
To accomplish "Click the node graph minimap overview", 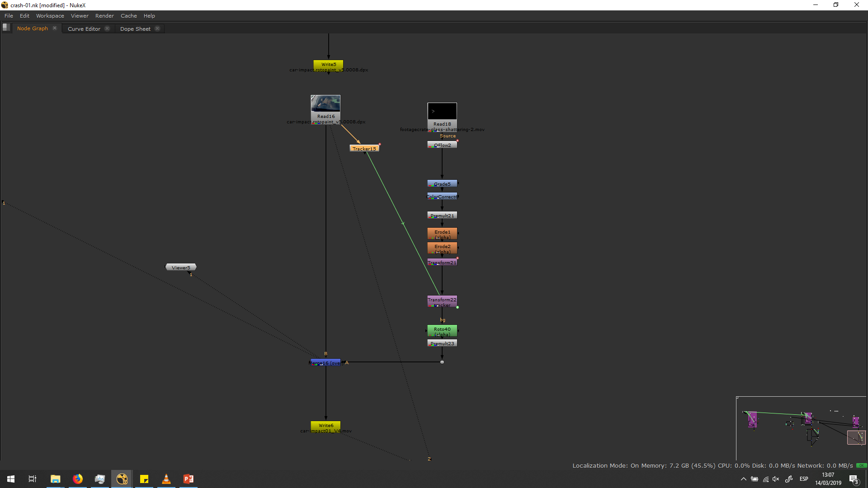I will 800,427.
